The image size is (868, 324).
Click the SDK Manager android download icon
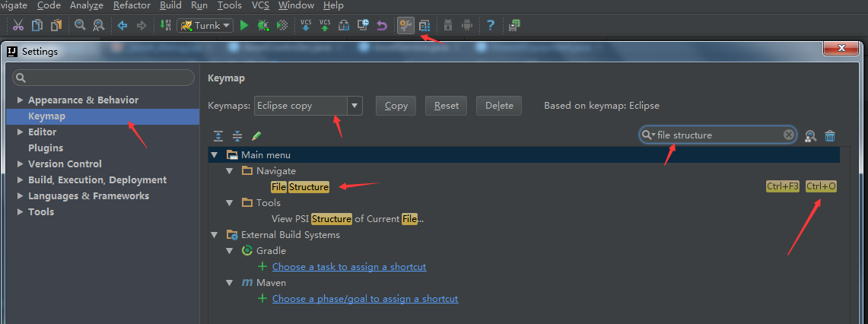pyautogui.click(x=448, y=25)
